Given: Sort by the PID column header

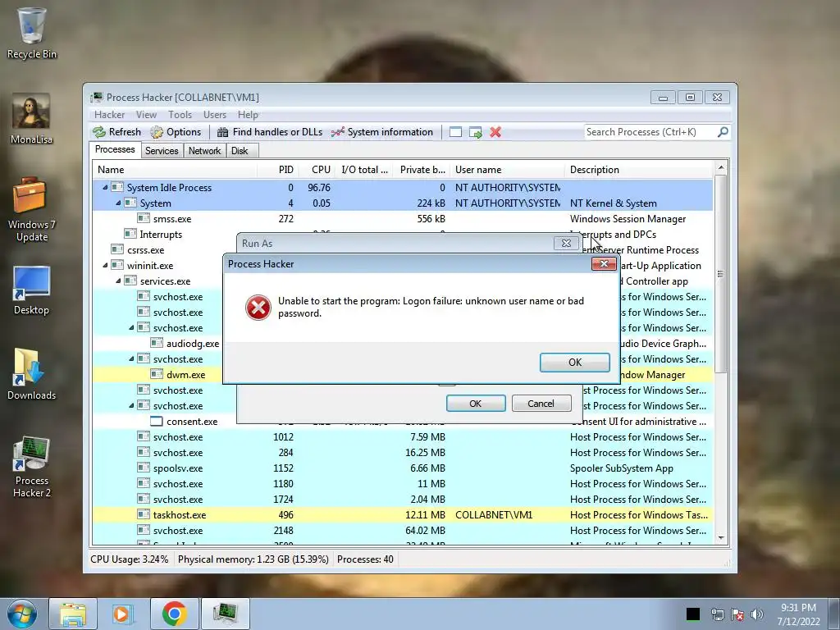Looking at the screenshot, I should [277, 170].
